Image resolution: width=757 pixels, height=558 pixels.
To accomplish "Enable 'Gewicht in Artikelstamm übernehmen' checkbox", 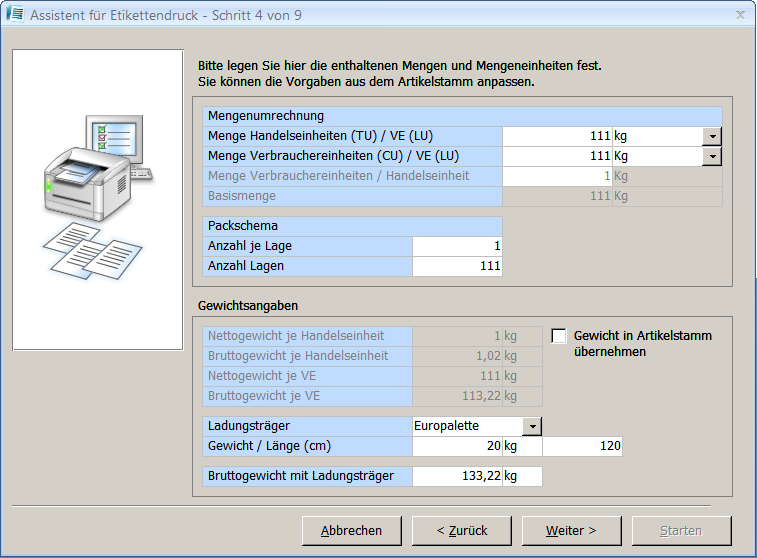I will [x=559, y=336].
